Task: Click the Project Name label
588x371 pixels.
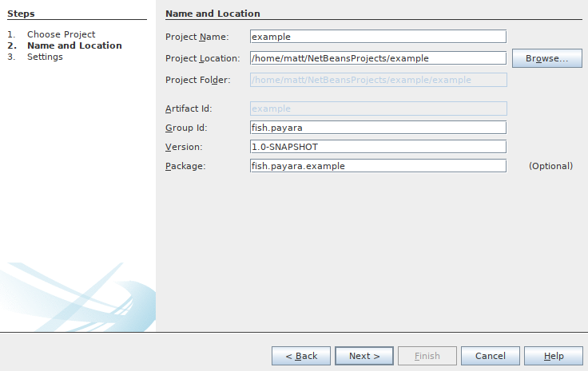Action: 197,37
